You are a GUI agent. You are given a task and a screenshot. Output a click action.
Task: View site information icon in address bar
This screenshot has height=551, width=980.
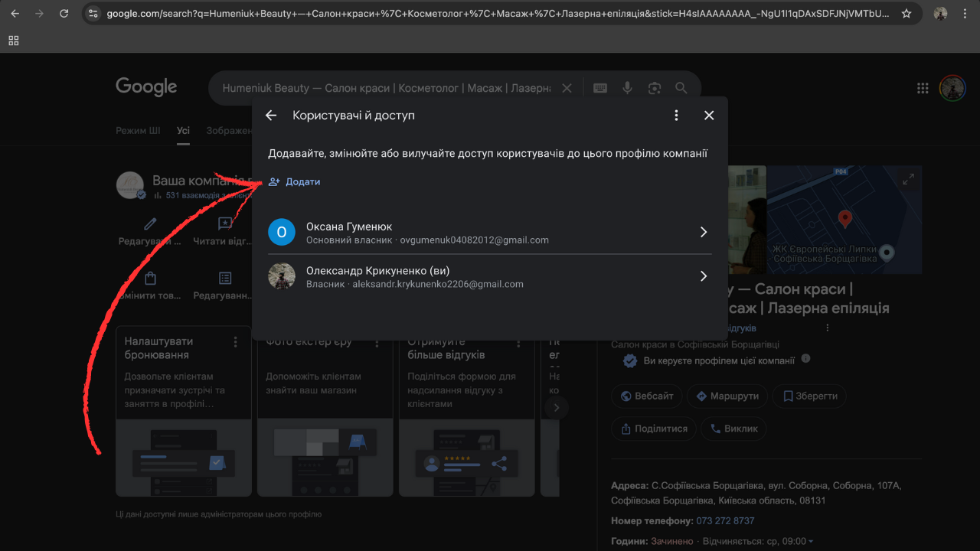tap(93, 14)
